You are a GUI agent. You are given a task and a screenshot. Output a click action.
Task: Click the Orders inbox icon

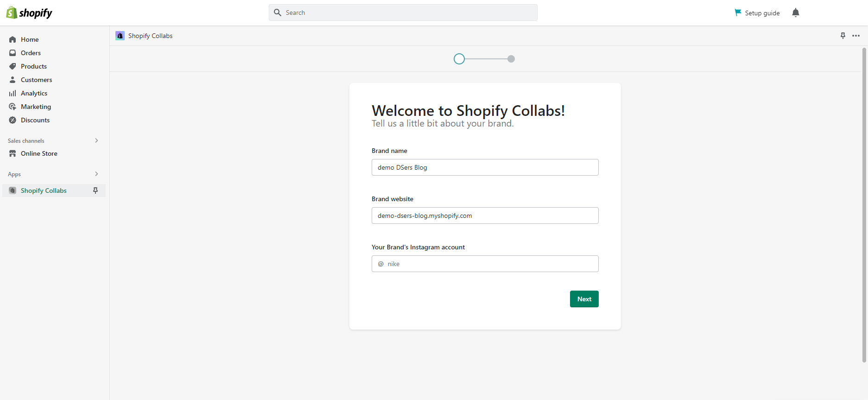coord(13,53)
